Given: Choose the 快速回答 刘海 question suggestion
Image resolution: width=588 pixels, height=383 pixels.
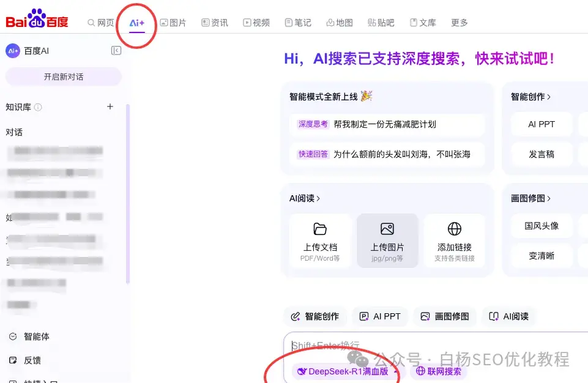Looking at the screenshot, I should point(387,154).
